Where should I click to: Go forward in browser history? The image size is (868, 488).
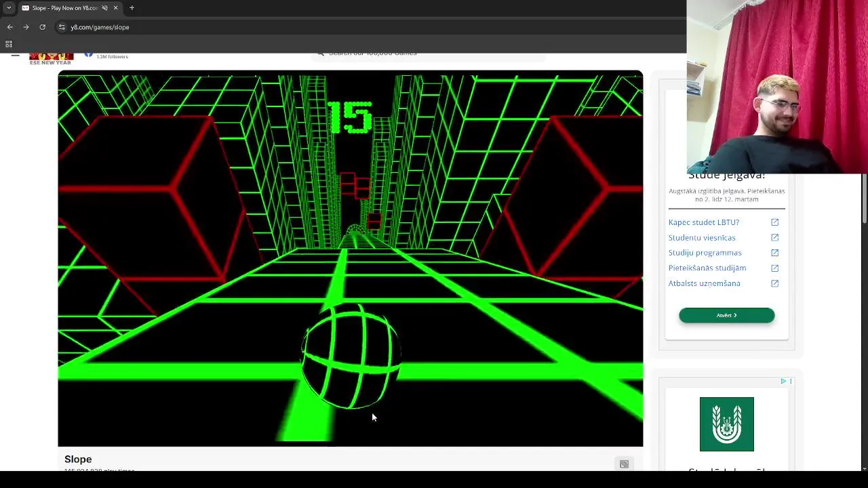26,27
